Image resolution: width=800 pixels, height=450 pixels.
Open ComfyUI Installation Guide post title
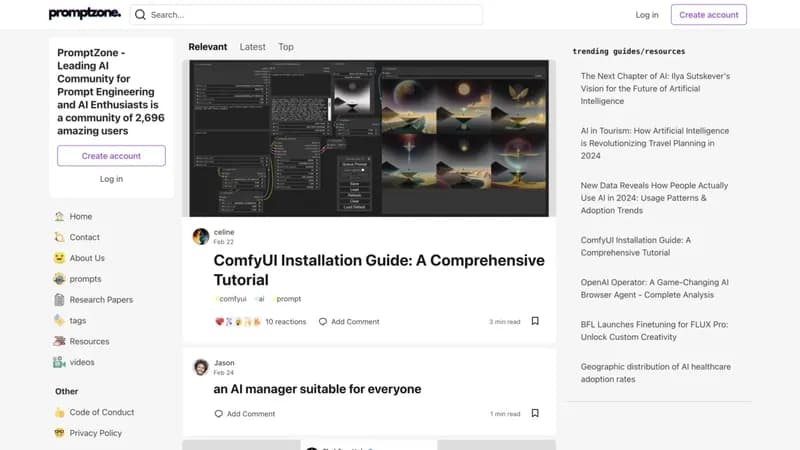pos(379,270)
